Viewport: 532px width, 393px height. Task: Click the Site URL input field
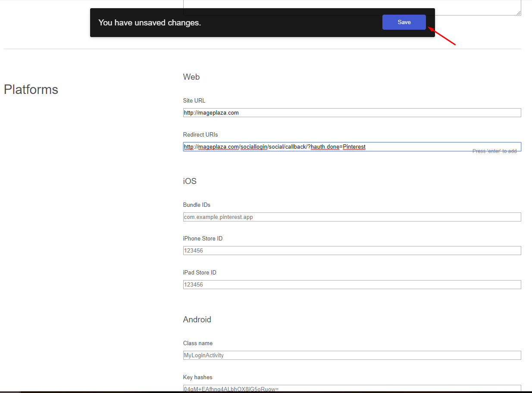click(352, 113)
